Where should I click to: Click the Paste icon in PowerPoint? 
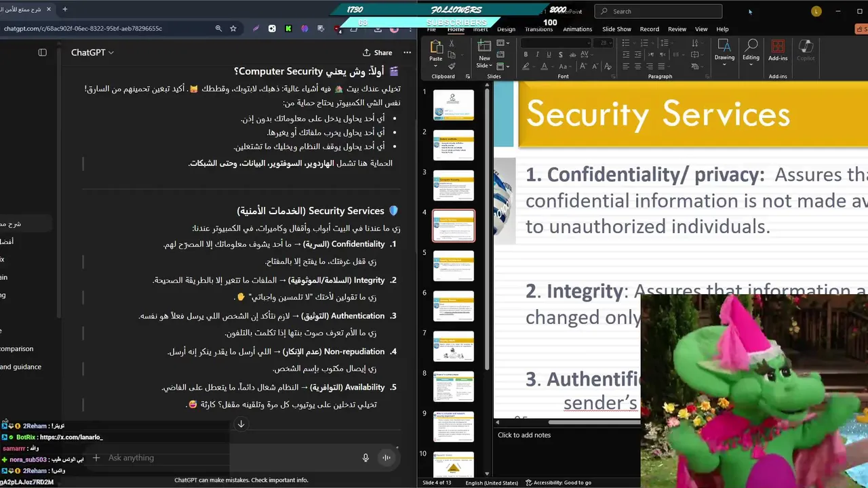(436, 46)
